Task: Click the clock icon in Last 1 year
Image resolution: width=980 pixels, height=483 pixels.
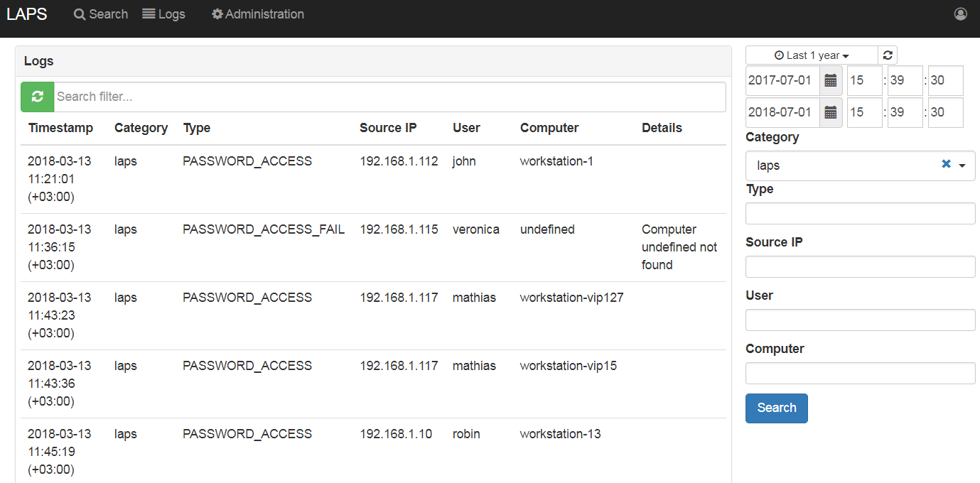Action: (x=780, y=55)
